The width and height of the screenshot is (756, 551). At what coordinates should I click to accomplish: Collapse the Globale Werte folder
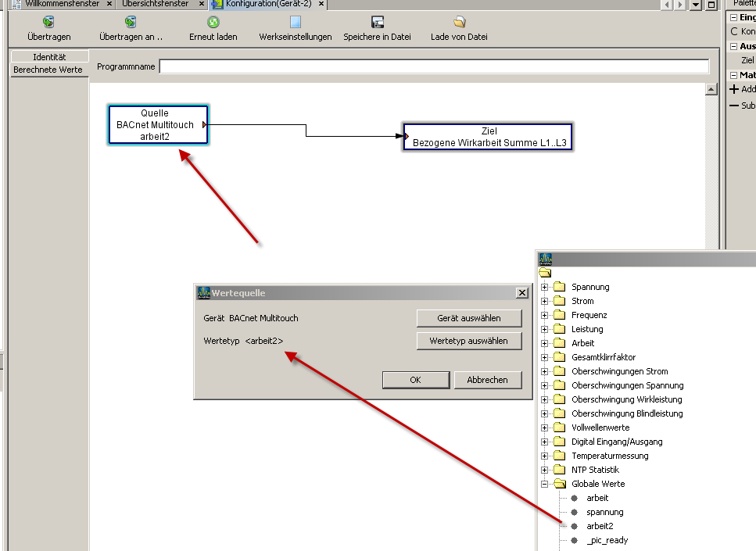(x=545, y=484)
